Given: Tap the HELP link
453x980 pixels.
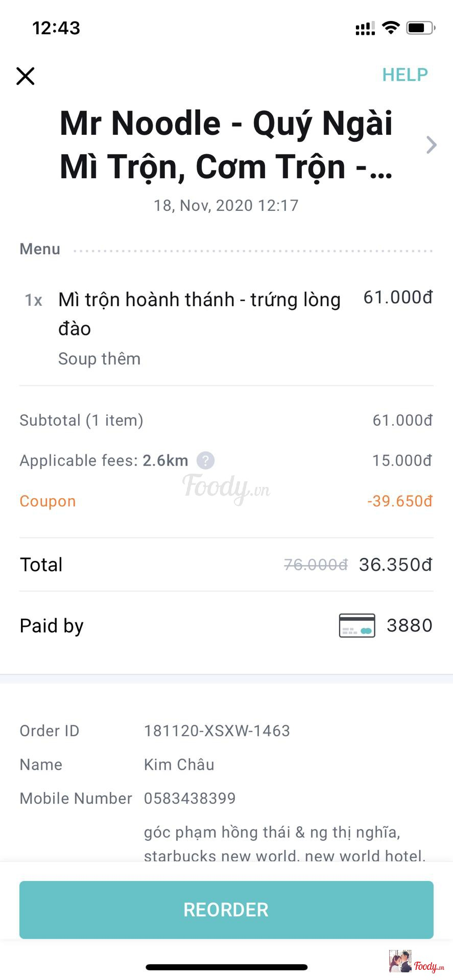Looking at the screenshot, I should [404, 75].
